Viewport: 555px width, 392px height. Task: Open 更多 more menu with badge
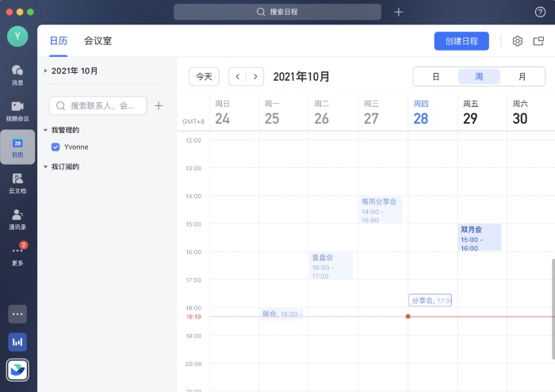17,254
